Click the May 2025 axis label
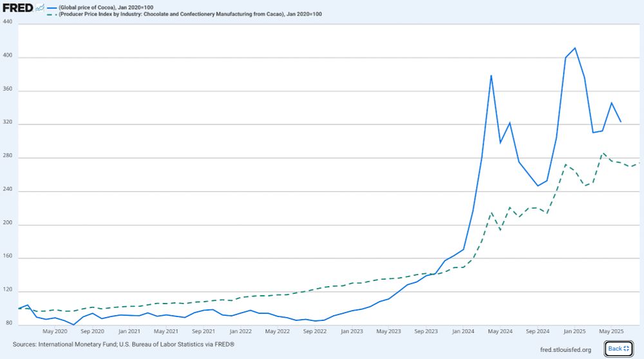 [611, 331]
